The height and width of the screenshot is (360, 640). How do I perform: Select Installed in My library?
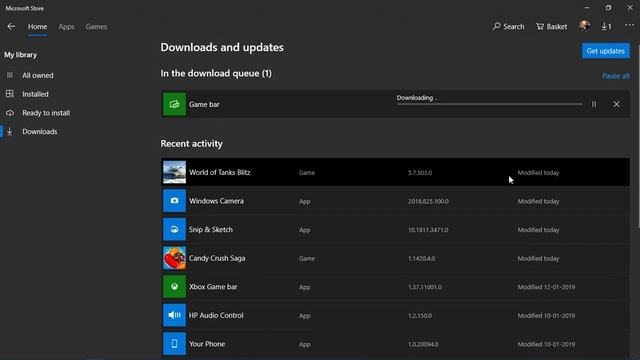click(35, 94)
